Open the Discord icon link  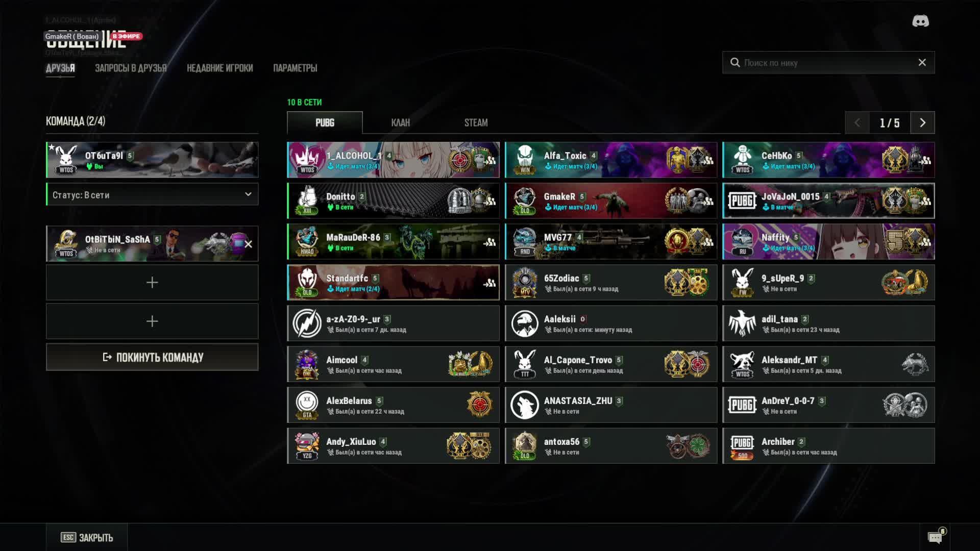coord(920,21)
